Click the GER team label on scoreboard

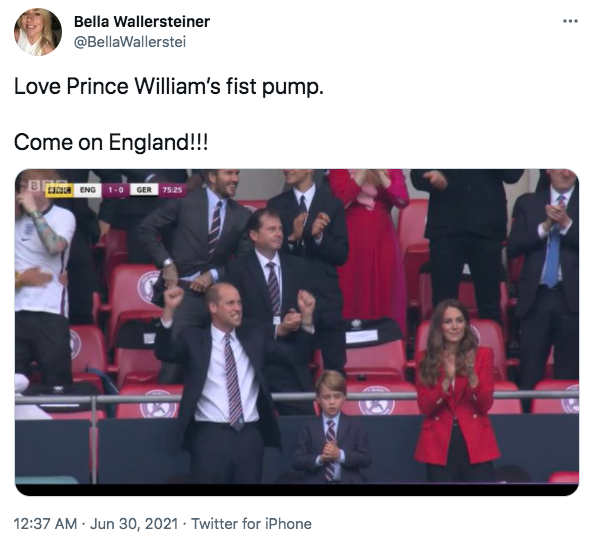coord(144,190)
